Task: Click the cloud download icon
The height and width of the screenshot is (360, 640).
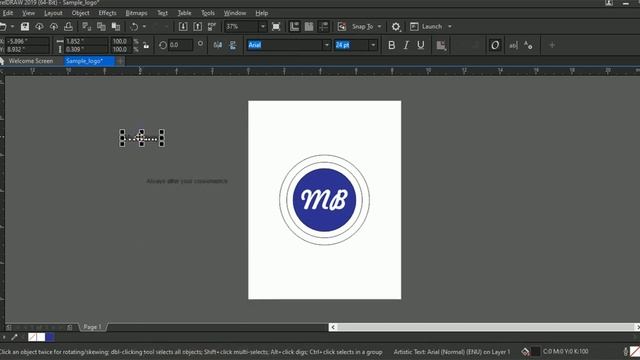Action: tap(39, 27)
